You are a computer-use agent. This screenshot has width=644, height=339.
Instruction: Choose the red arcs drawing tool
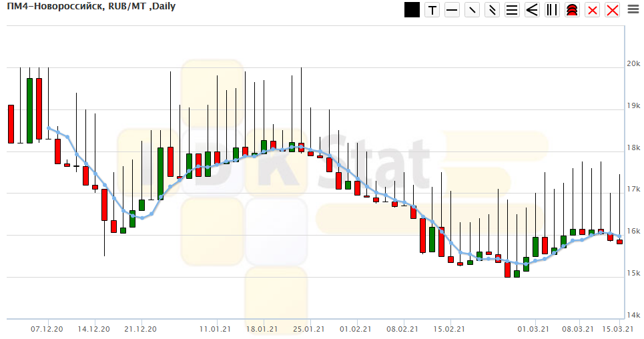[572, 10]
